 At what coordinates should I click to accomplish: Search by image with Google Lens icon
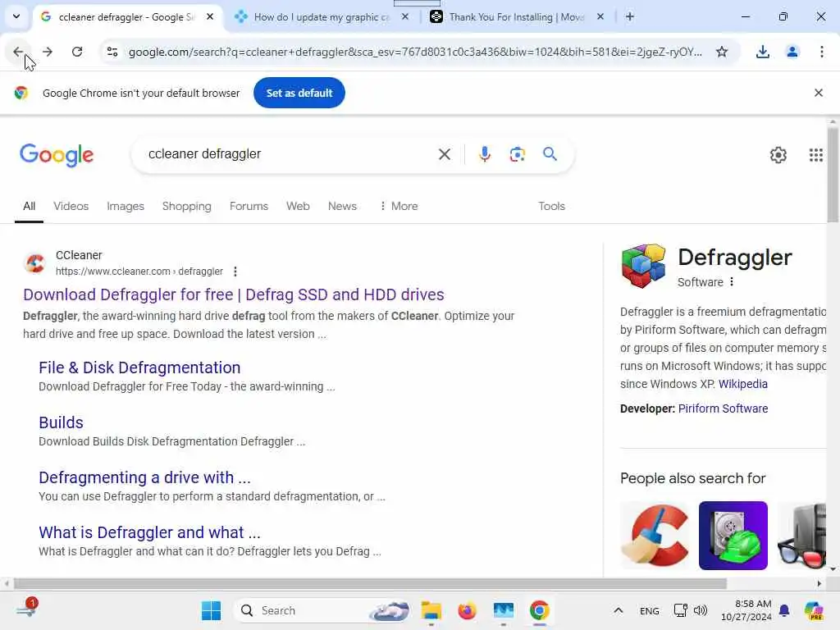coord(517,154)
